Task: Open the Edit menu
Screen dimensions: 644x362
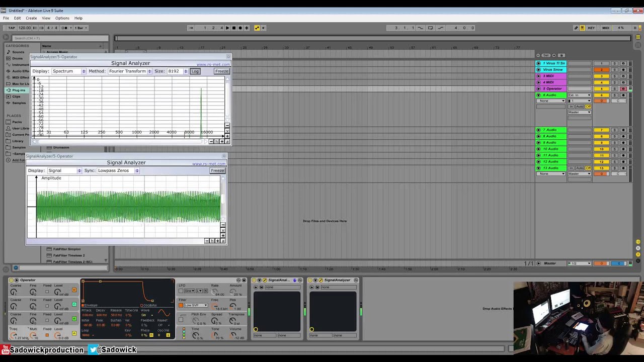Action: coord(18,18)
